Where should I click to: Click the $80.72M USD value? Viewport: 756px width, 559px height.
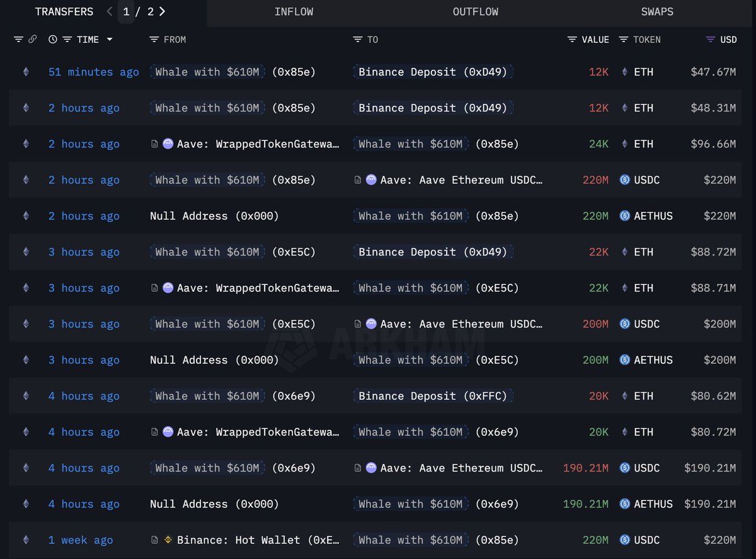coord(713,432)
